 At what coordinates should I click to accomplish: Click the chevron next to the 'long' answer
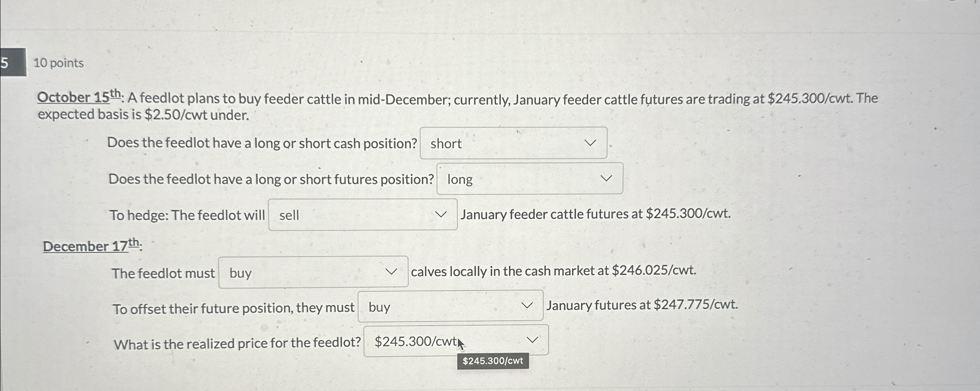pos(605,178)
